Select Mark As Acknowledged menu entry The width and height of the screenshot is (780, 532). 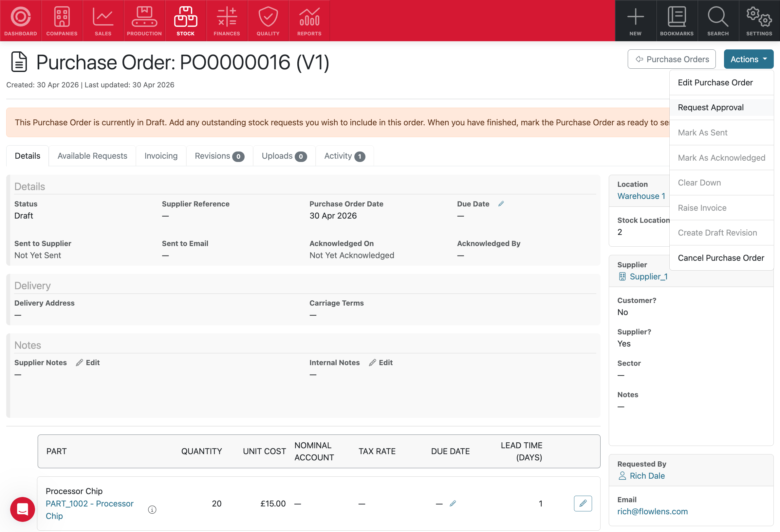point(721,158)
